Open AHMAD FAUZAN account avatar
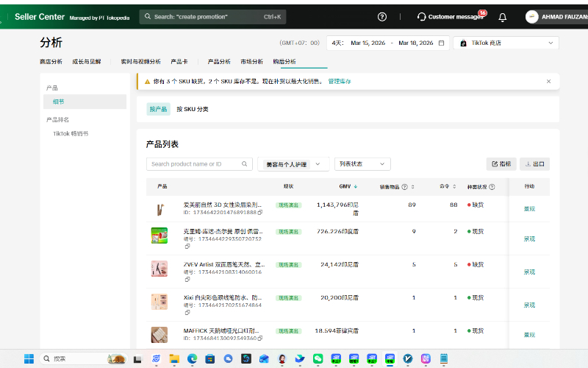The height and width of the screenshot is (368, 588). 531,17
